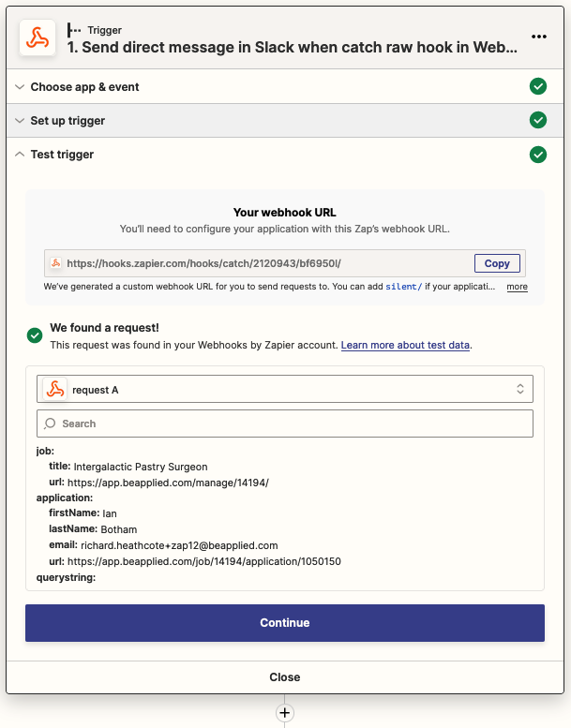
Task: Open the request A dropdown
Action: point(285,389)
